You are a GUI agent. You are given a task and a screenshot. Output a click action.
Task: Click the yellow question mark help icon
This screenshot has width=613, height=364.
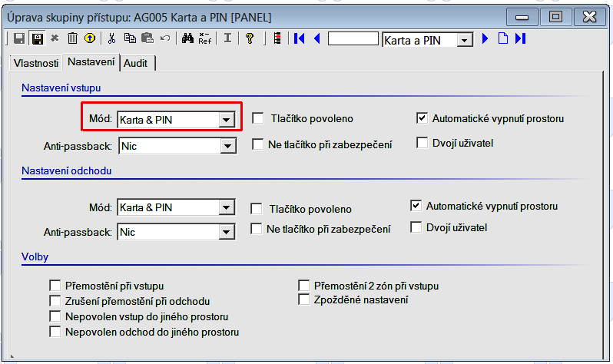tap(249, 38)
